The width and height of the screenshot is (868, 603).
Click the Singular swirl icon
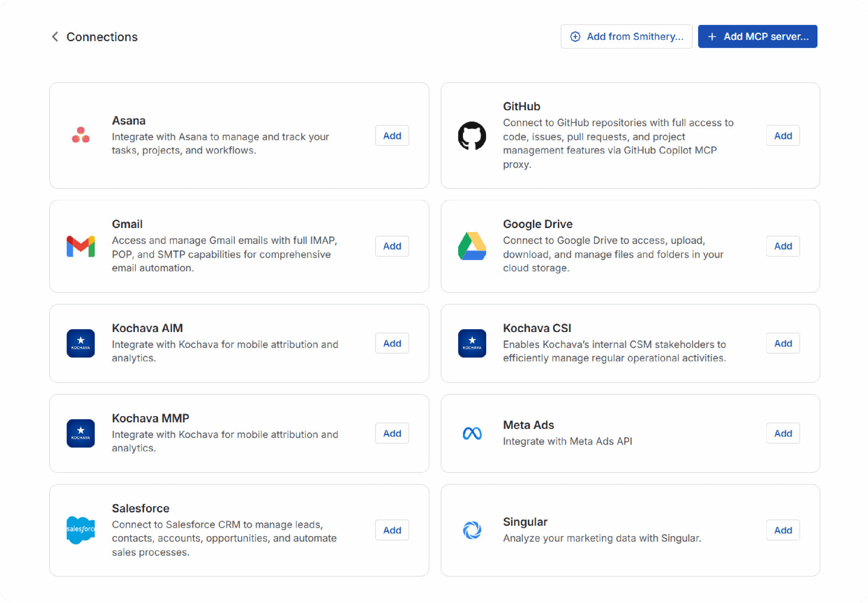(472, 530)
